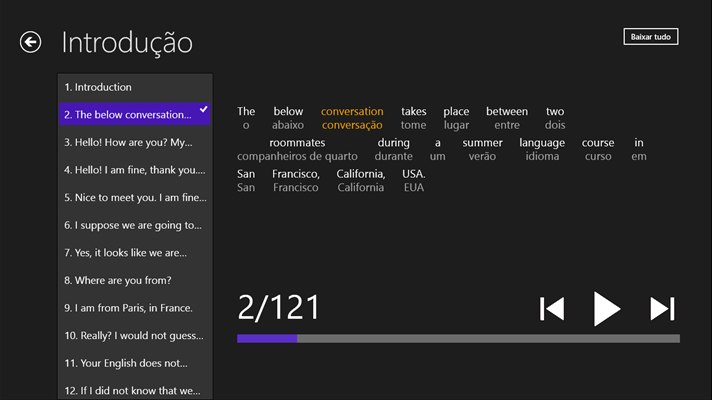The image size is (712, 400).
Task: Open sentence 10 Really? I would not guess
Action: [135, 335]
